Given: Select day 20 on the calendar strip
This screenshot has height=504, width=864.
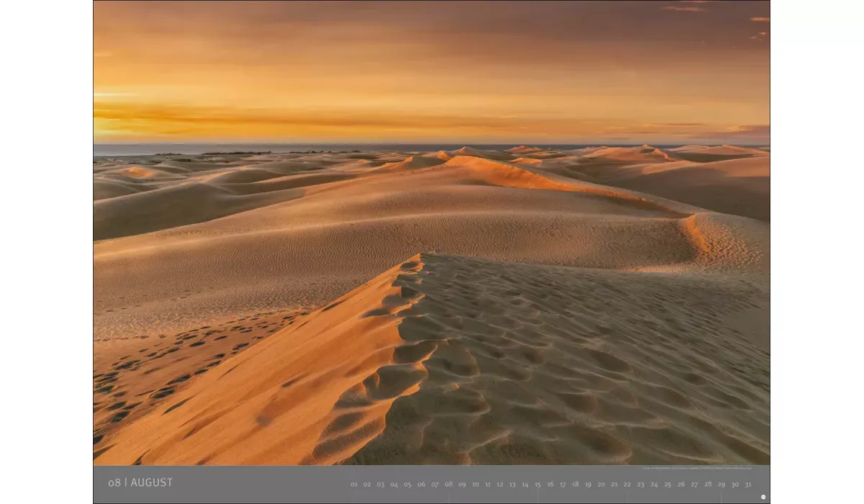Looking at the screenshot, I should (x=601, y=485).
